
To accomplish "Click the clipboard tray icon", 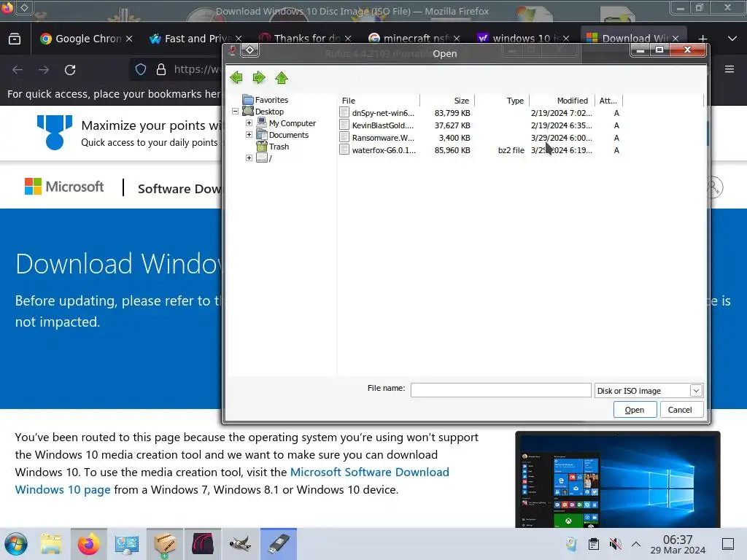I will click(594, 544).
